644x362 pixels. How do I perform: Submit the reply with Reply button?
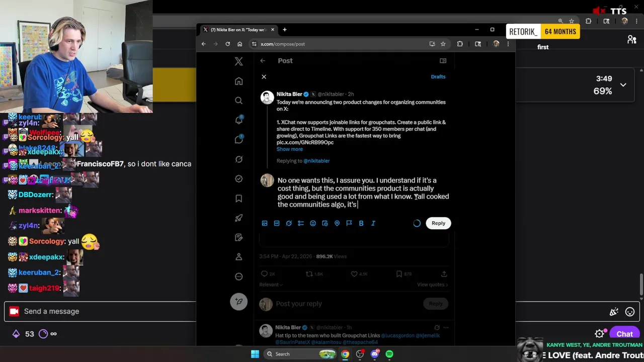[438, 223]
